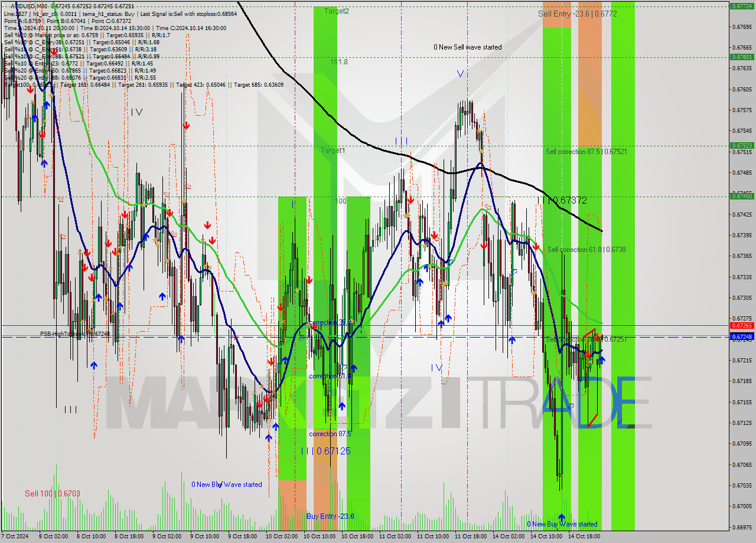Click the 'I I I 0.67125' wave label

[325, 451]
